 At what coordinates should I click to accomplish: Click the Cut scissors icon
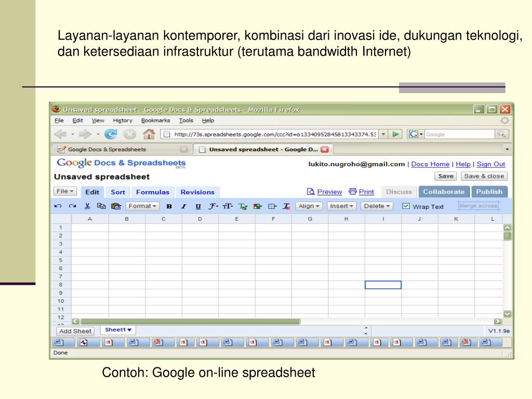87,206
